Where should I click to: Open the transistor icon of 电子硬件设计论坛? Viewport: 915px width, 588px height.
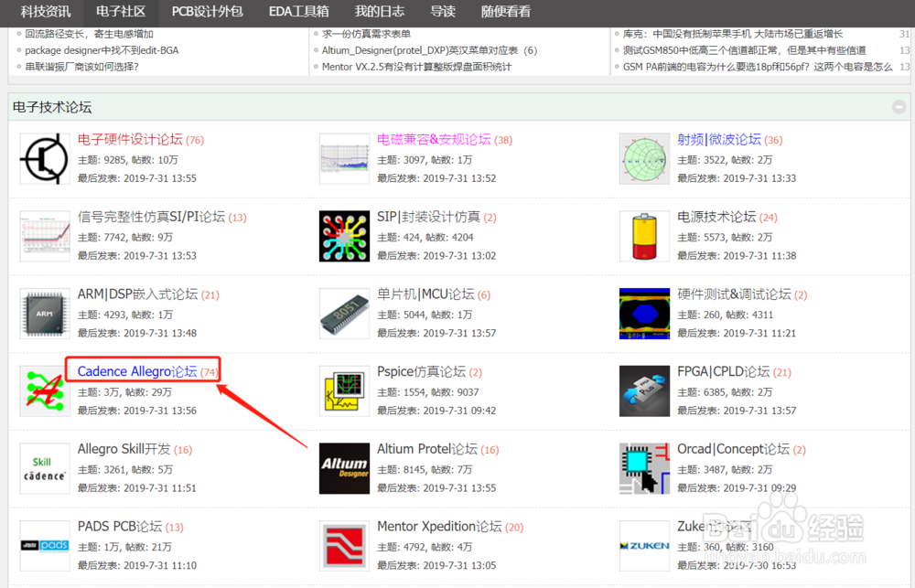[44, 159]
